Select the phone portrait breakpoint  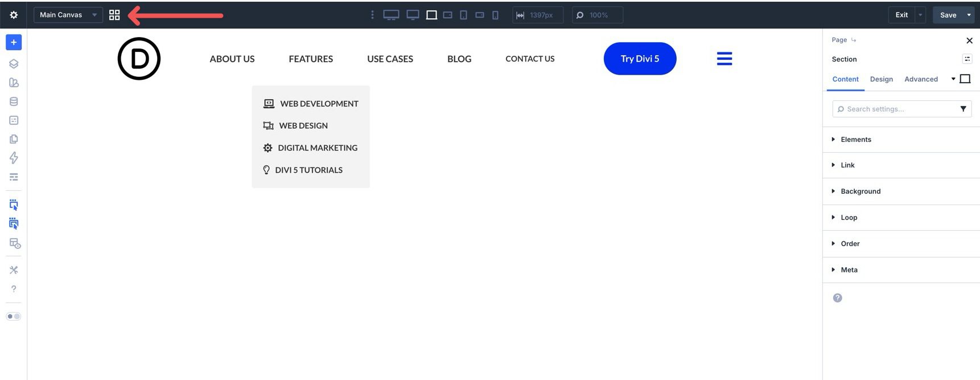click(495, 15)
